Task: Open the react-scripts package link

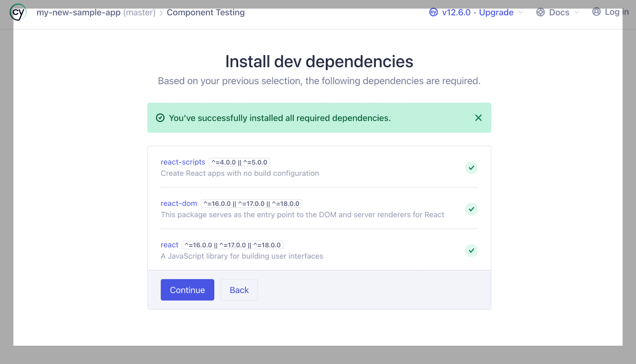Action: [x=182, y=162]
